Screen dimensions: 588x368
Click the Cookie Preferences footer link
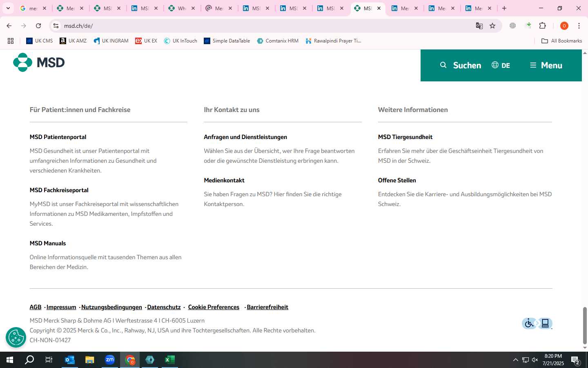click(214, 307)
